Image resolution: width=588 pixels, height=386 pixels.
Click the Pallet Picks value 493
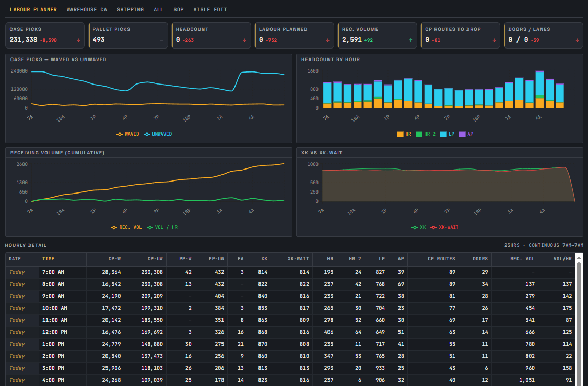click(99, 40)
